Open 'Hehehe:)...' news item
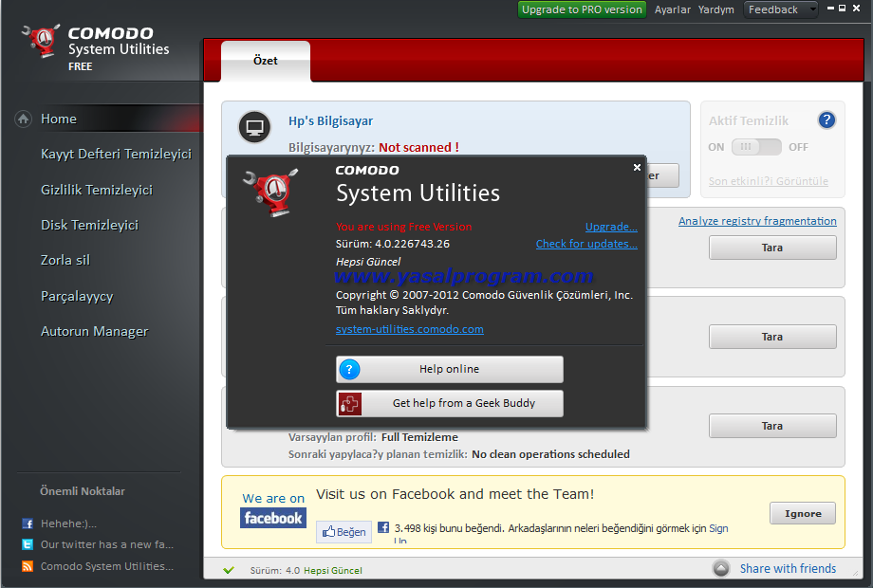 coord(68,524)
